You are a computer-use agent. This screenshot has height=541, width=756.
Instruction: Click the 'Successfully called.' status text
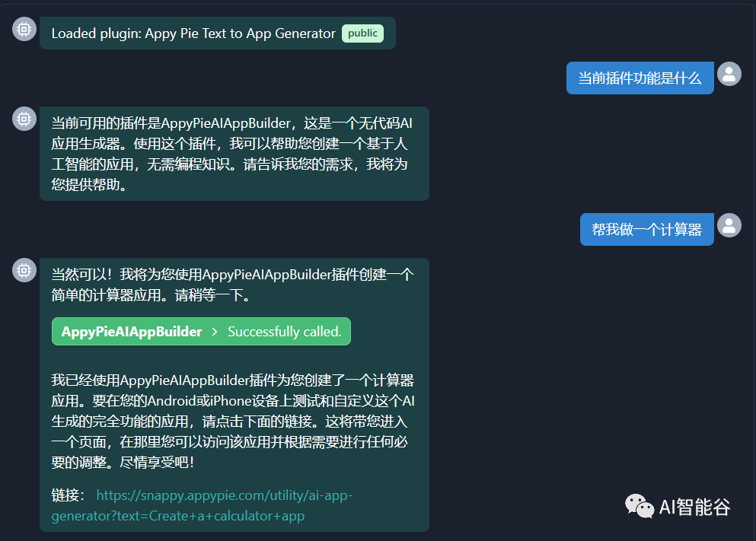click(284, 332)
